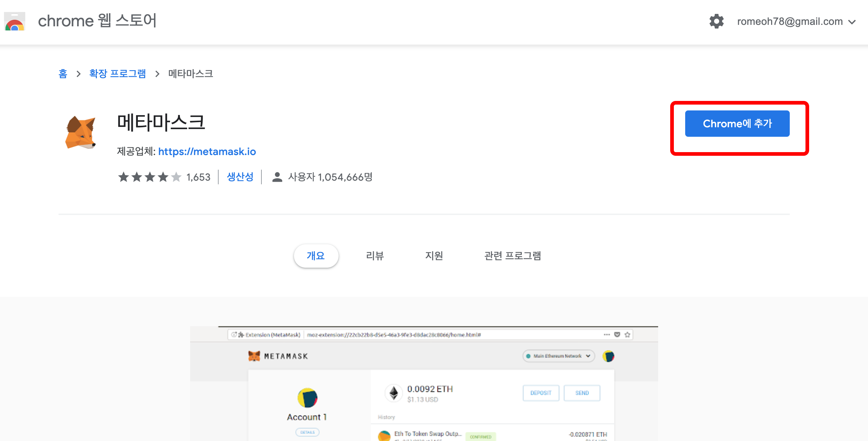This screenshot has height=441, width=868.
Task: Click the chrome 웹 스토어 title text
Action: click(97, 20)
